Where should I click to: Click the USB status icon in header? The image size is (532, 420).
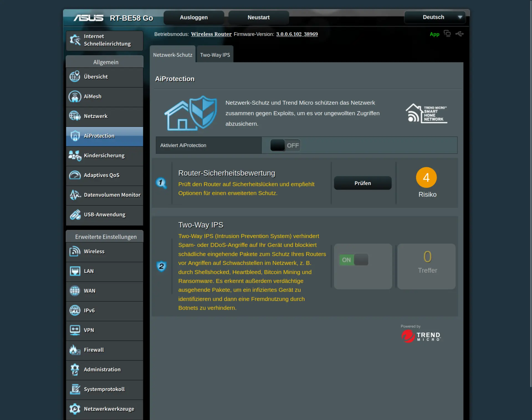click(x=459, y=34)
